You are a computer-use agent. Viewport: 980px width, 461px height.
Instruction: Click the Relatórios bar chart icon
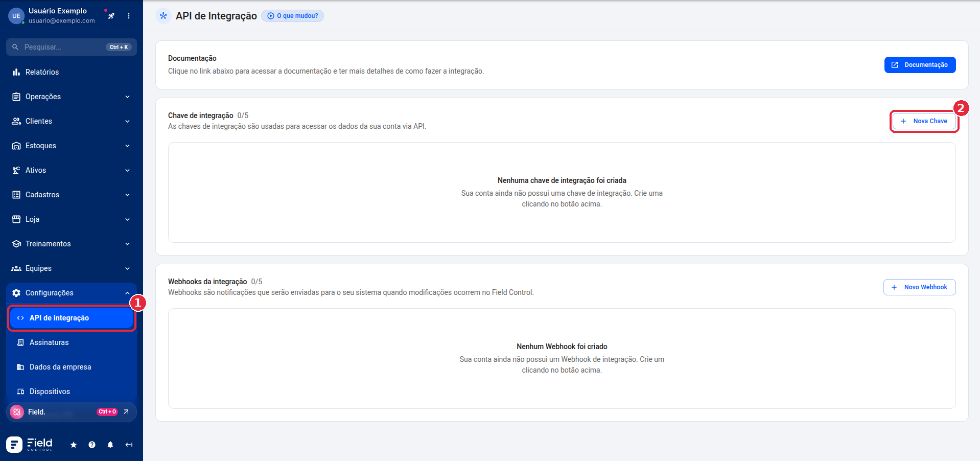[16, 72]
